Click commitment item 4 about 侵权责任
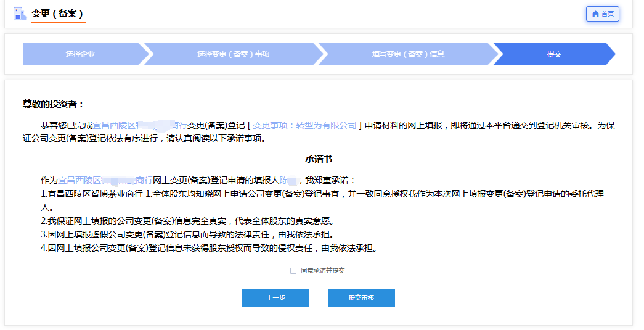Image resolution: width=644 pixels, height=330 pixels. pyautogui.click(x=208, y=248)
